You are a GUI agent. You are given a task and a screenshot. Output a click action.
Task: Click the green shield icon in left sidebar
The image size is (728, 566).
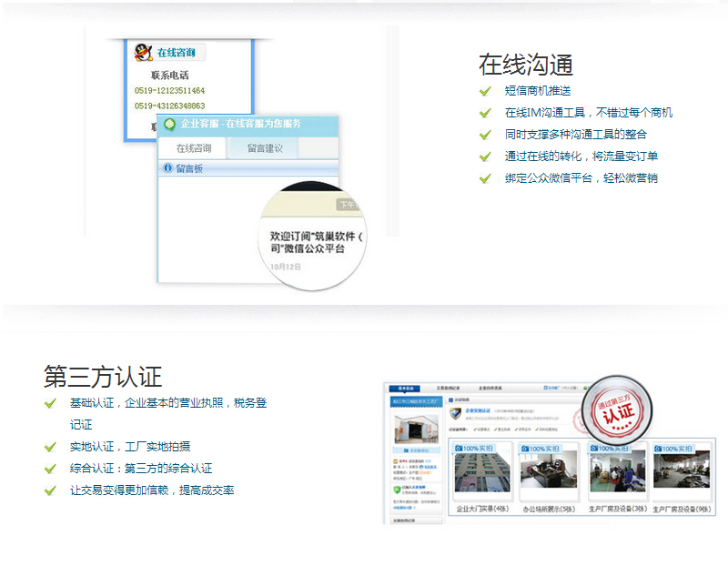tap(394, 490)
